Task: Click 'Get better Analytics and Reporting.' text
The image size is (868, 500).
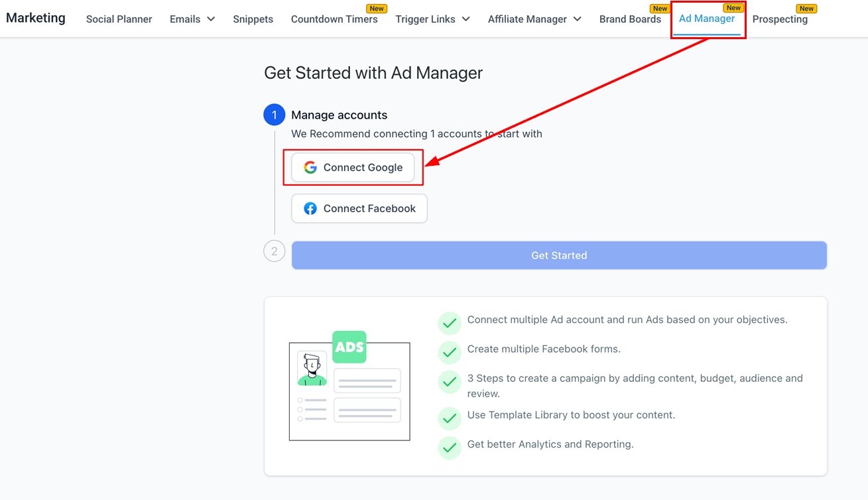Action: (550, 444)
